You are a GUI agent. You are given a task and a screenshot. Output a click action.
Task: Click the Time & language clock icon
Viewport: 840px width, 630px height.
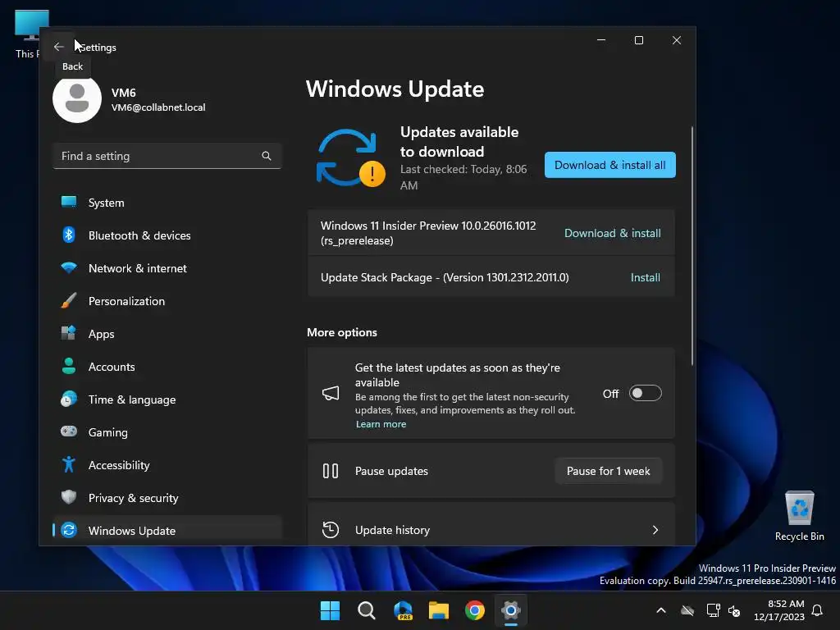pyautogui.click(x=69, y=399)
